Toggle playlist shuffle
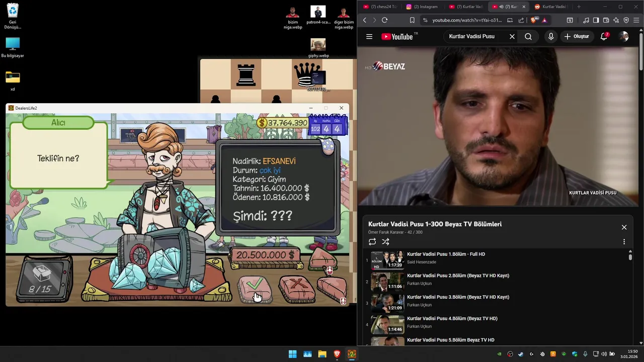The height and width of the screenshot is (362, 644). [385, 242]
